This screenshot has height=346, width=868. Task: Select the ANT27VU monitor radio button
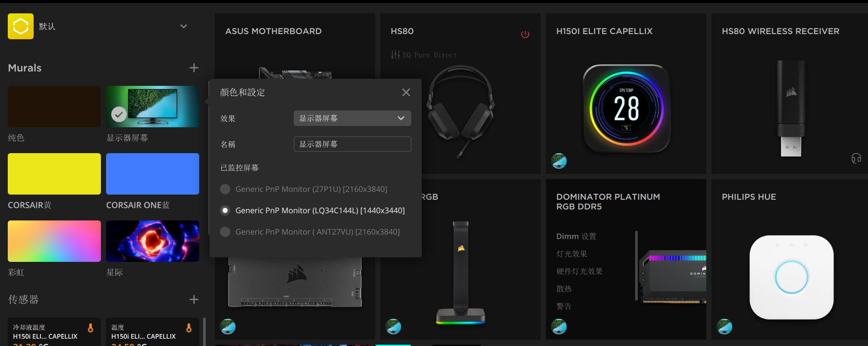pos(225,232)
